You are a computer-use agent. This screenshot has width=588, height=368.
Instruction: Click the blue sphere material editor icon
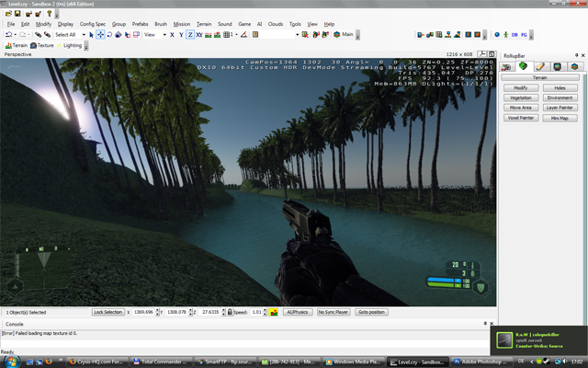[497, 35]
